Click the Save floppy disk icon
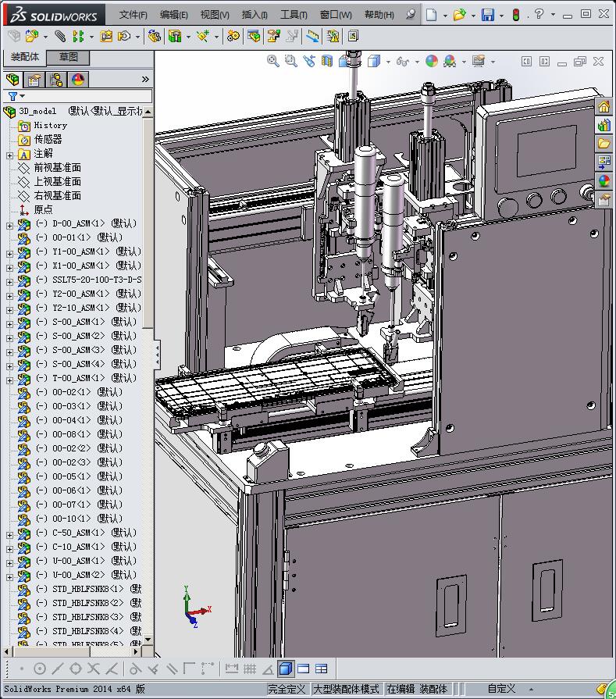This screenshot has height=699, width=616. tap(488, 15)
